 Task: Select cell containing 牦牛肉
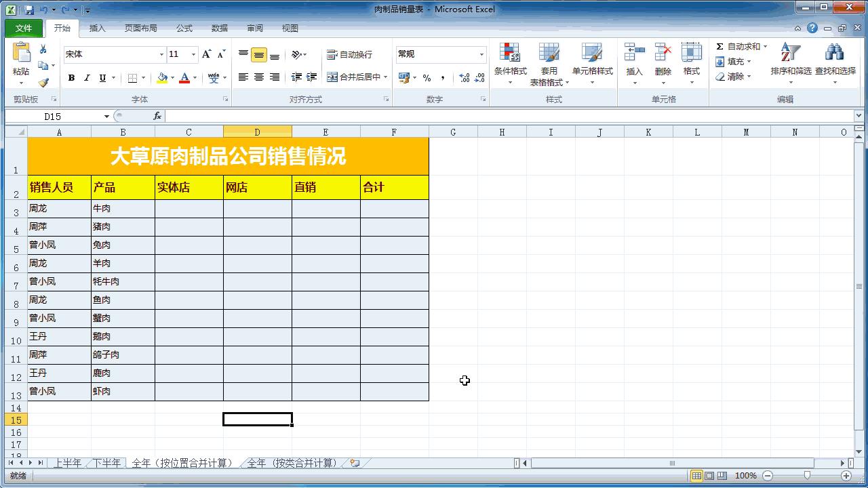(x=123, y=282)
